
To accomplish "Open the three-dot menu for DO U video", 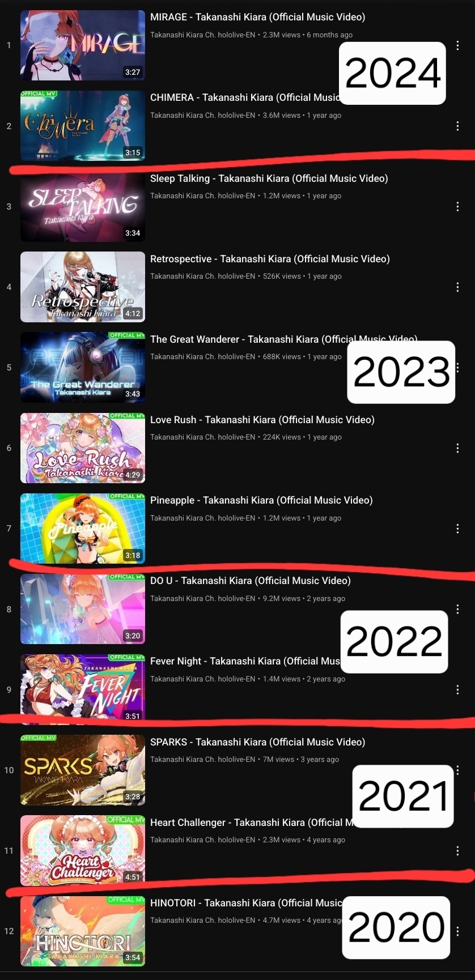I will pyautogui.click(x=457, y=609).
